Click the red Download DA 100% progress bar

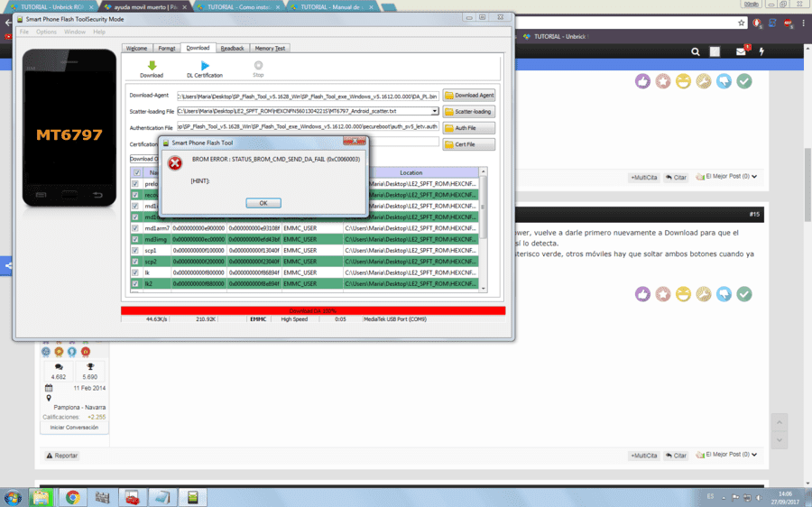click(313, 310)
